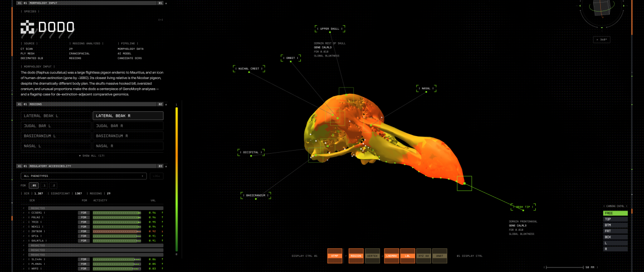Click the BASICRANIUM landmark label on viewport

pyautogui.click(x=256, y=195)
